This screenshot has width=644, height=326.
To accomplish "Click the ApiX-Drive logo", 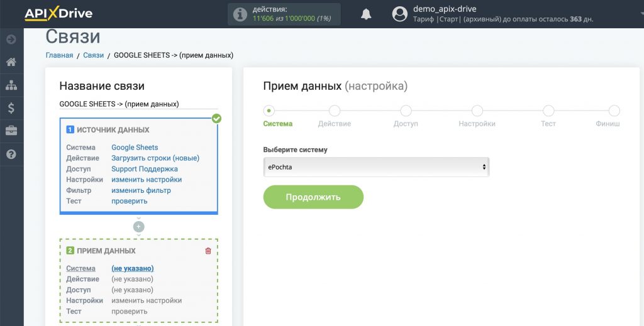I will click(58, 14).
